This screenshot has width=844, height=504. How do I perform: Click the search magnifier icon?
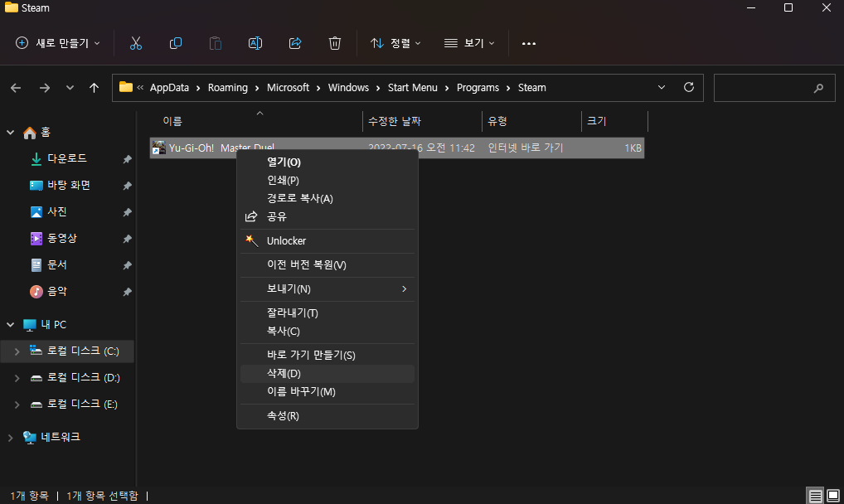(x=818, y=88)
